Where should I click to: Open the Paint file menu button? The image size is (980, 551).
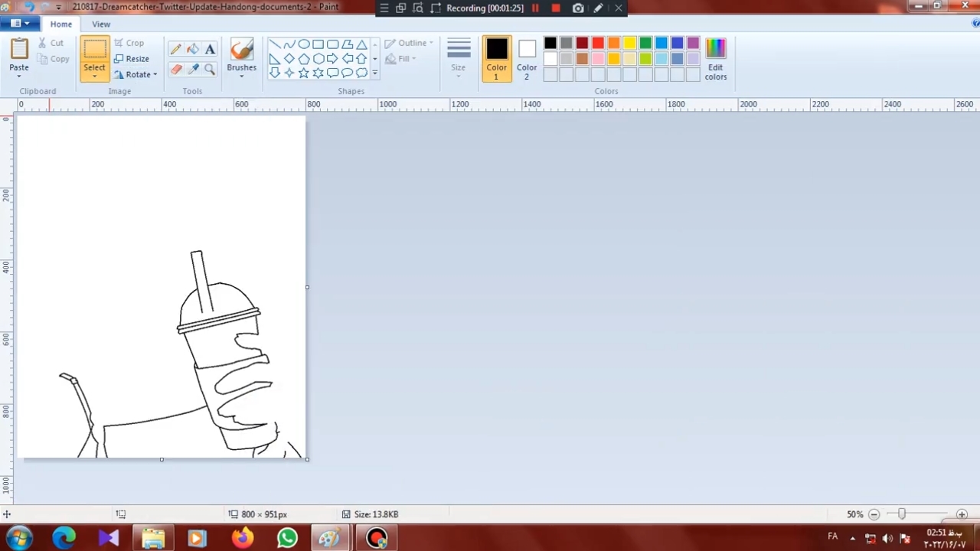coord(20,24)
